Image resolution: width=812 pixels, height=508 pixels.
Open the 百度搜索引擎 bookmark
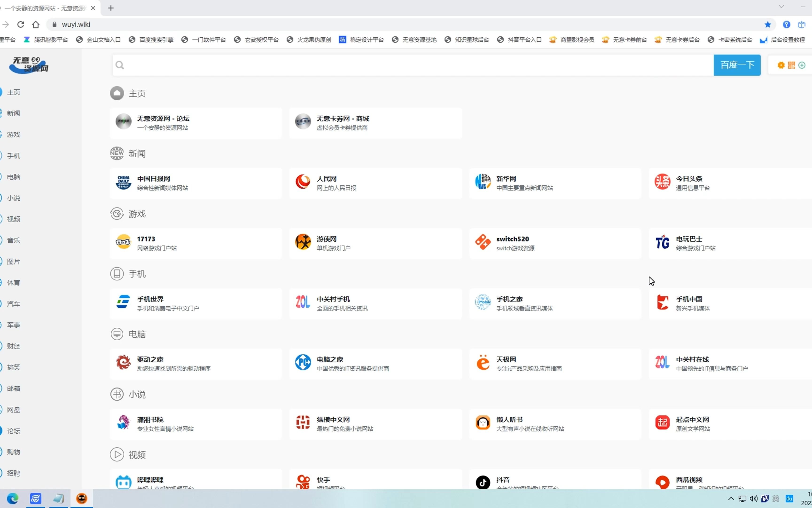pyautogui.click(x=151, y=40)
